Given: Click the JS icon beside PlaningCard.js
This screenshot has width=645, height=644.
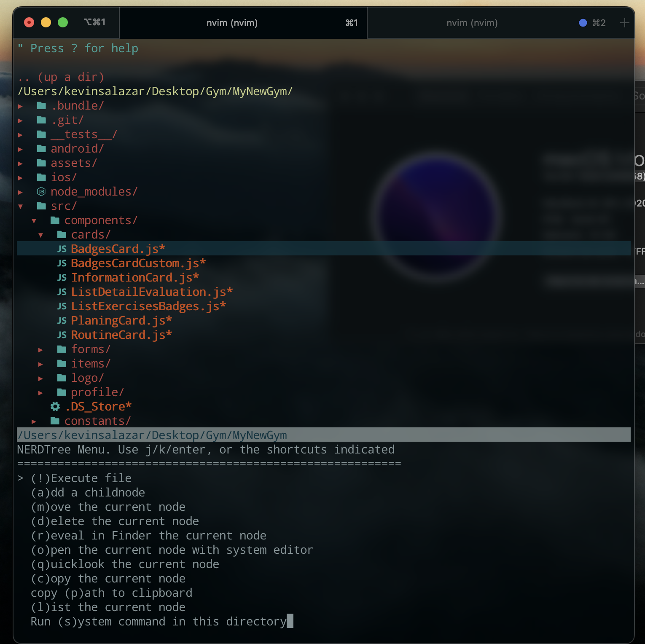Looking at the screenshot, I should tap(62, 321).
